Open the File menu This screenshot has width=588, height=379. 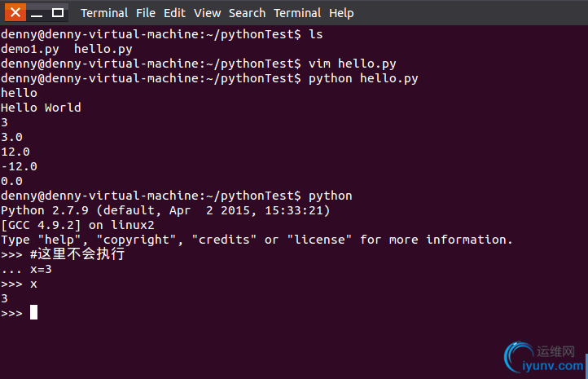point(146,13)
